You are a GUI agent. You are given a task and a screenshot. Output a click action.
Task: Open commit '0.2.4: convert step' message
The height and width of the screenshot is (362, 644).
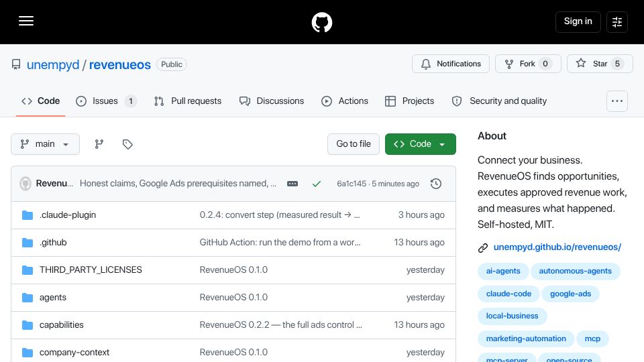(x=280, y=215)
